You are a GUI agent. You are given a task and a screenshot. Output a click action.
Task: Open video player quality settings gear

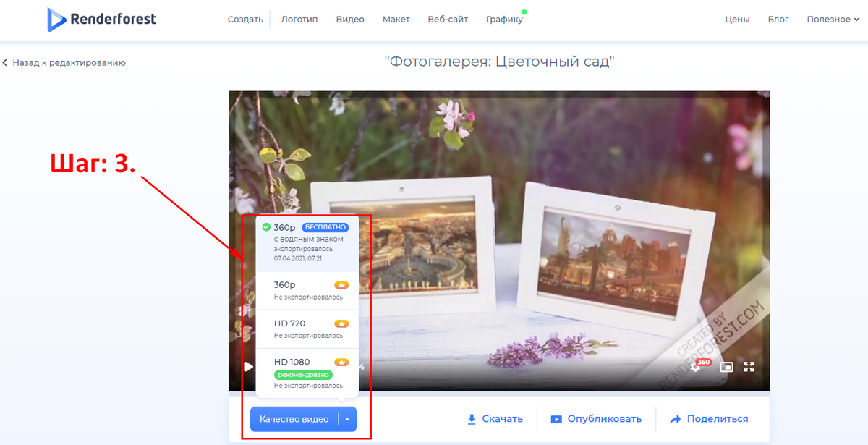(x=696, y=367)
